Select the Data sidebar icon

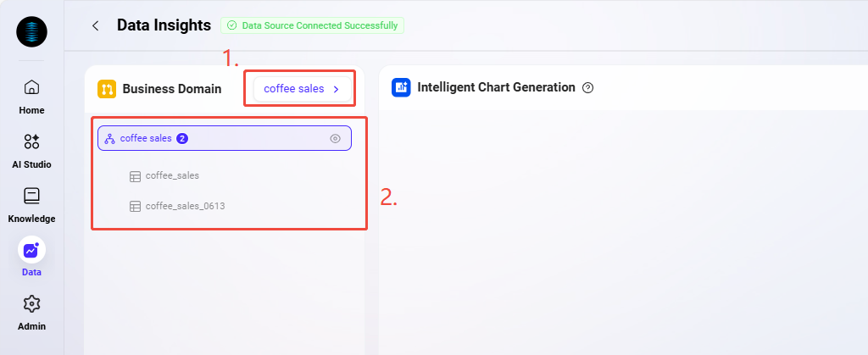[x=31, y=251]
